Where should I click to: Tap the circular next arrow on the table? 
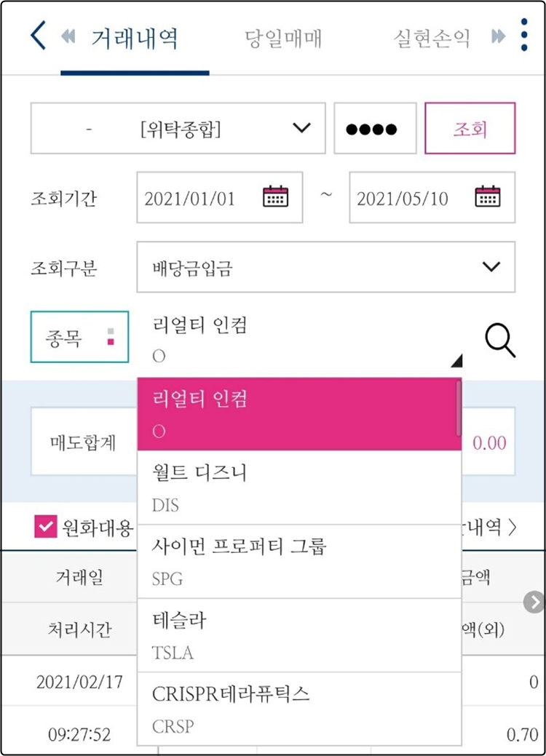(533, 602)
